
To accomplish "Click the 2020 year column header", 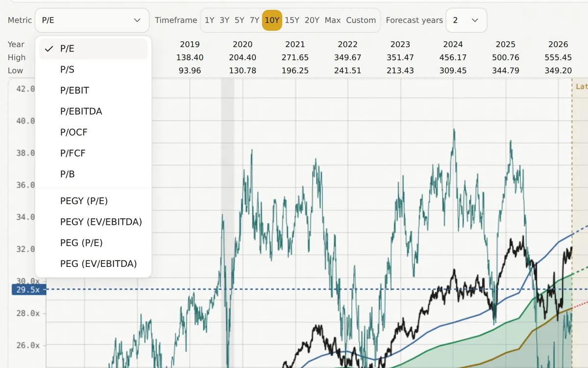I will tap(243, 44).
